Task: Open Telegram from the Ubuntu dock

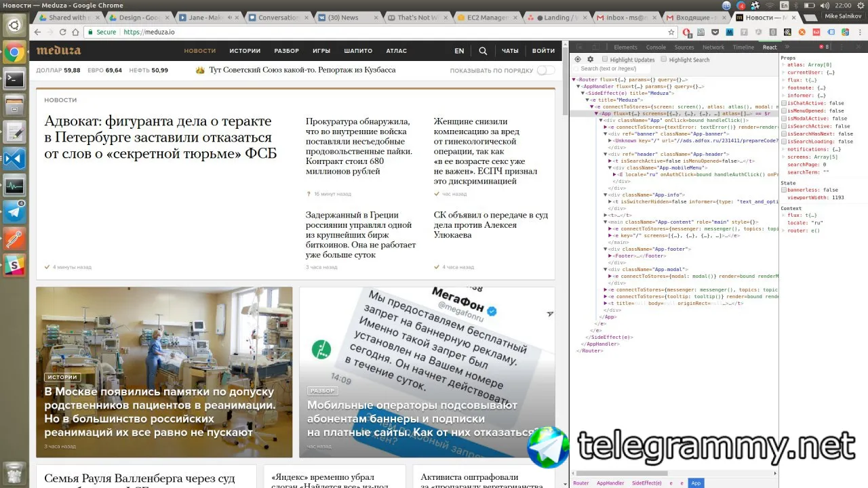Action: (x=14, y=211)
